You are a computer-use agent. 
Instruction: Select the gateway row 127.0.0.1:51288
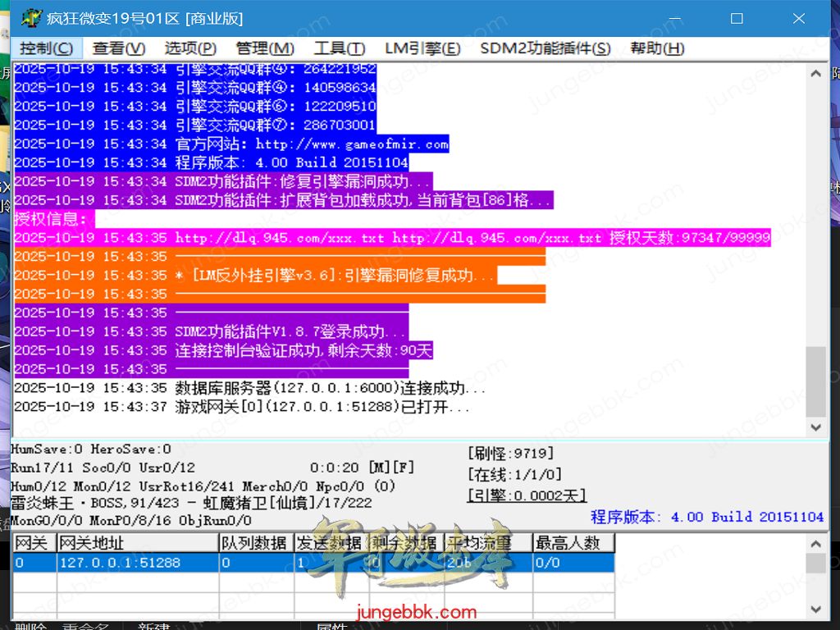[x=136, y=563]
